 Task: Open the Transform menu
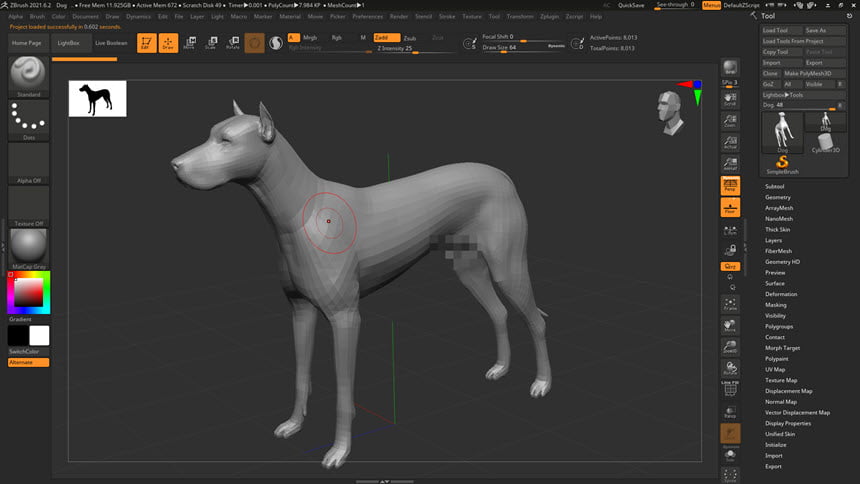520,16
